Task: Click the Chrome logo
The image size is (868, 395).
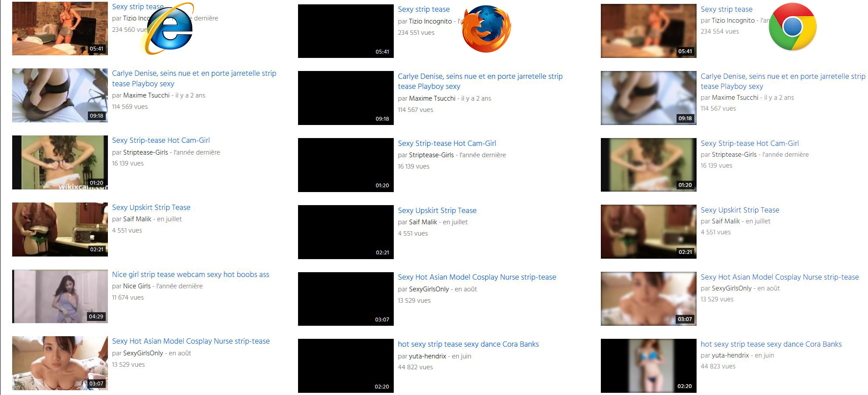Action: tap(793, 27)
